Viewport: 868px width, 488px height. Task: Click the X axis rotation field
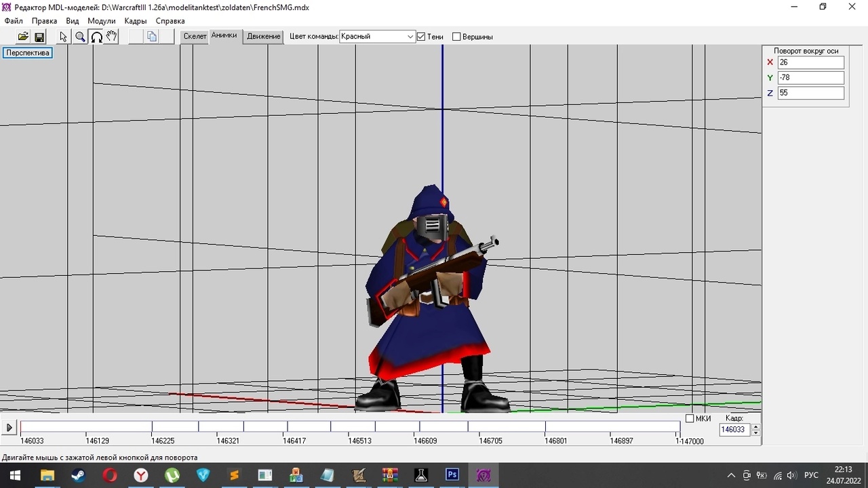point(811,62)
